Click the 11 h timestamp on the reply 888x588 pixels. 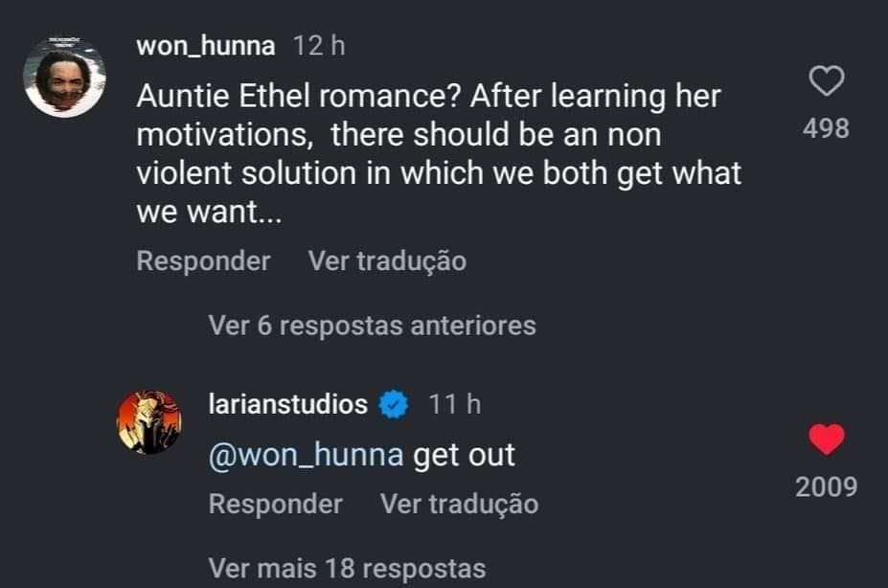[x=454, y=405]
